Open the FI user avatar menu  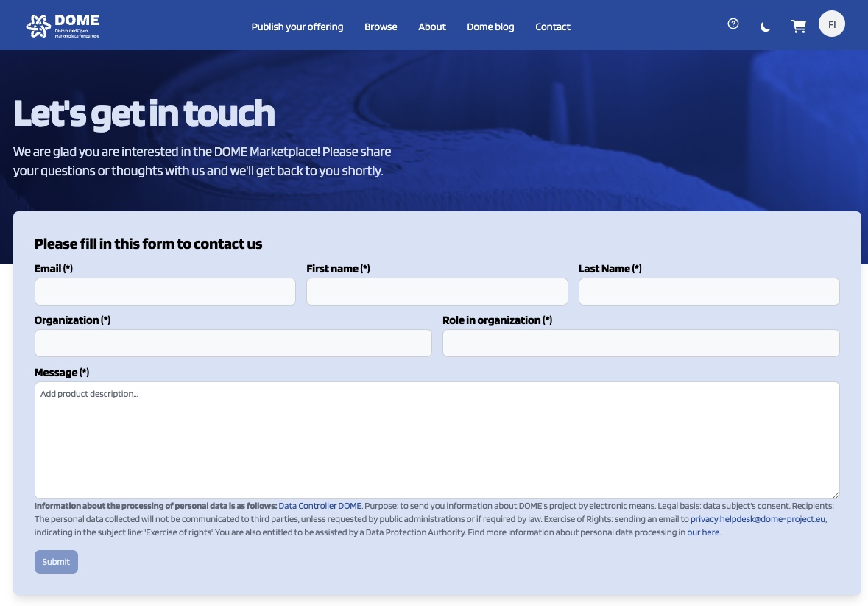(831, 24)
